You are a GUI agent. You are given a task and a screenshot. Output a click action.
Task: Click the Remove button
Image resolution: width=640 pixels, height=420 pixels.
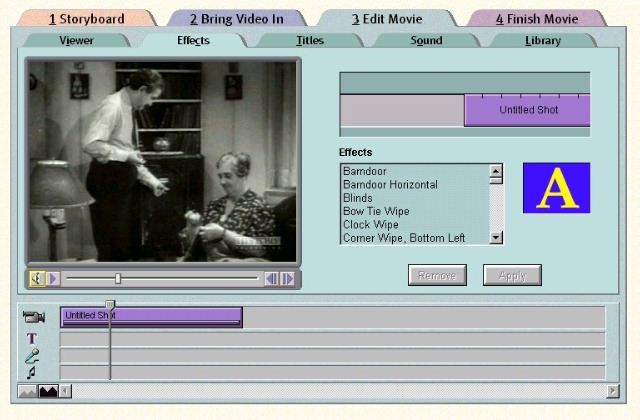coord(437,275)
